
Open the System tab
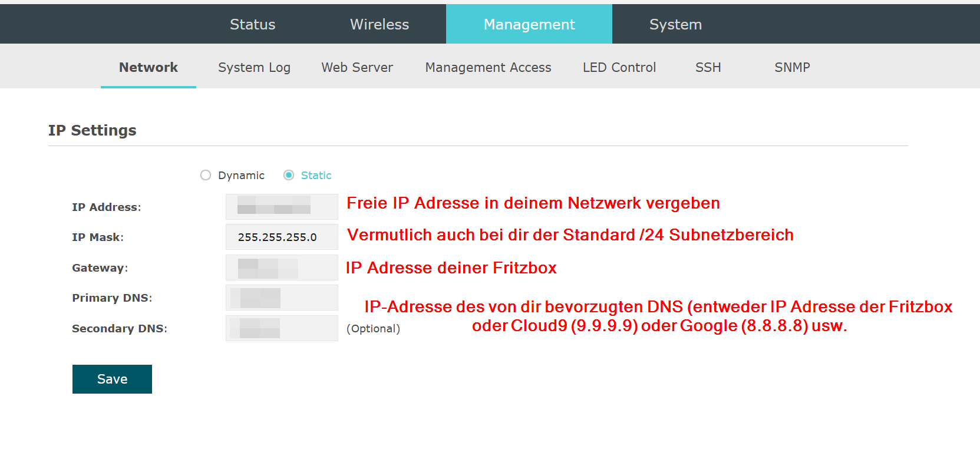(675, 24)
